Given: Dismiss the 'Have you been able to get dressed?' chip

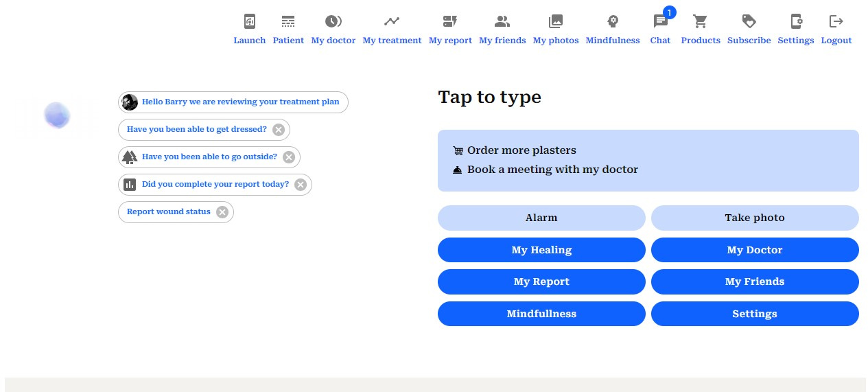Looking at the screenshot, I should pyautogui.click(x=278, y=130).
